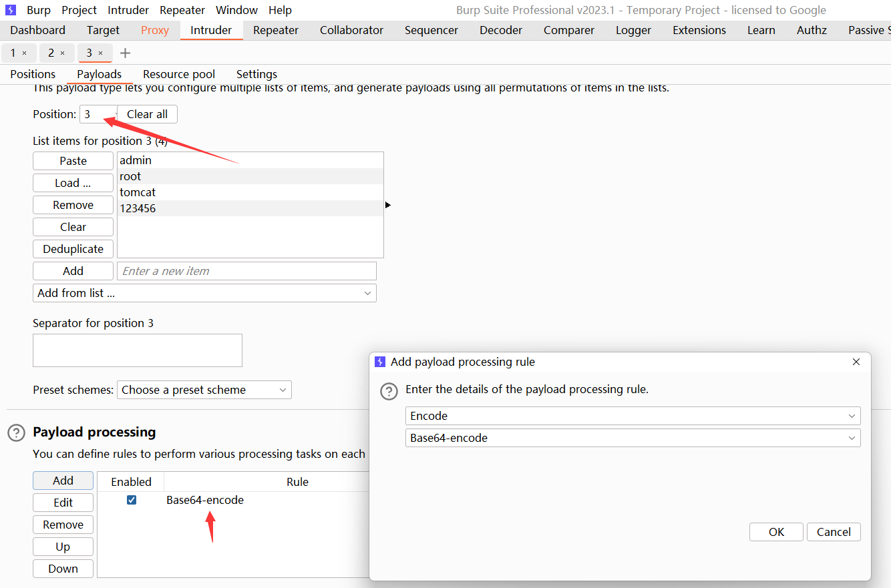This screenshot has height=588, width=891.
Task: Click the Enter a new item field
Action: tap(246, 271)
